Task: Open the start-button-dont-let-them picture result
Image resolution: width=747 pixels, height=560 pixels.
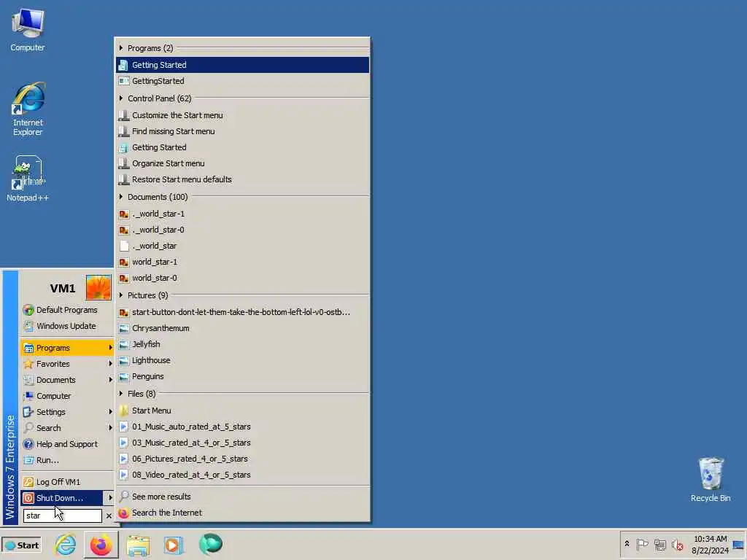Action: (242, 312)
